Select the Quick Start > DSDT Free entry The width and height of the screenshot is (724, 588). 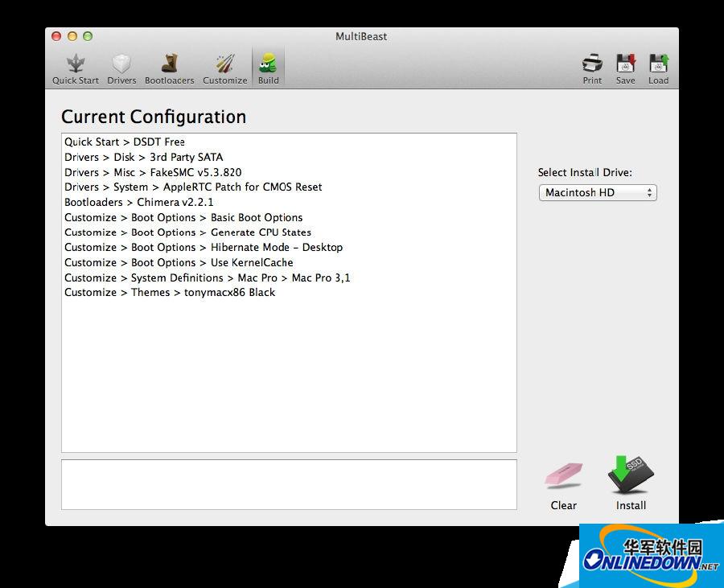pyautogui.click(x=125, y=142)
